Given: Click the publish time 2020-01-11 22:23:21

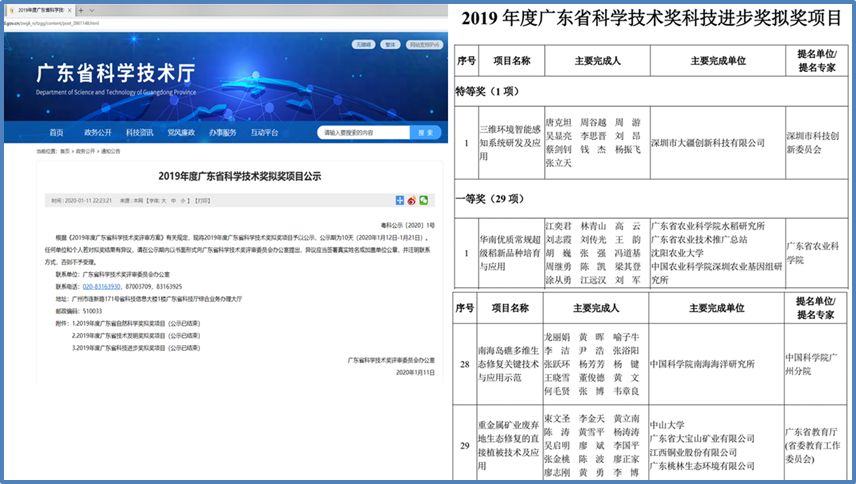Looking at the screenshot, I should click(88, 201).
